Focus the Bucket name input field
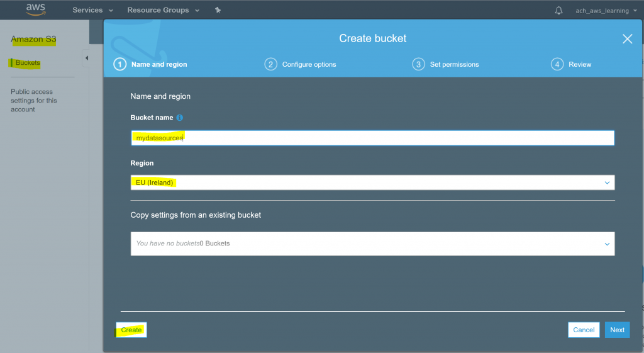 click(x=372, y=138)
